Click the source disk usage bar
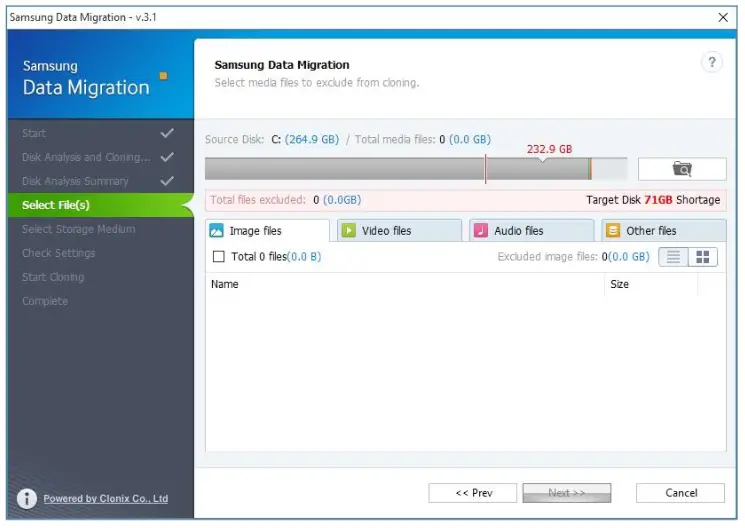This screenshot has width=745, height=528. pos(416,169)
